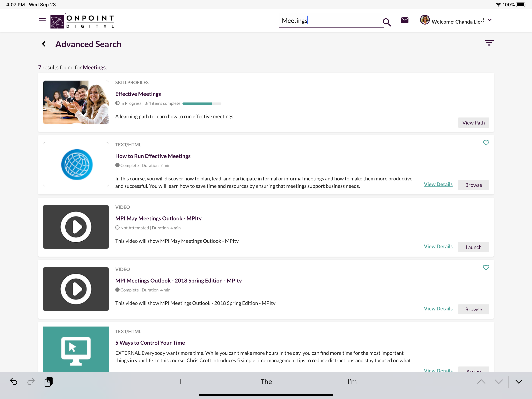Screen dimensions: 532x399
Task: Click View Path for Effective Meetings
Action: click(x=473, y=123)
